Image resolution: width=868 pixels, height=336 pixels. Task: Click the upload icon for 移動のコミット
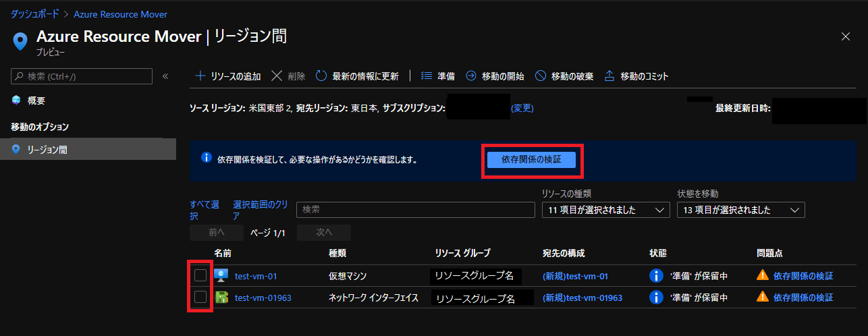[609, 76]
